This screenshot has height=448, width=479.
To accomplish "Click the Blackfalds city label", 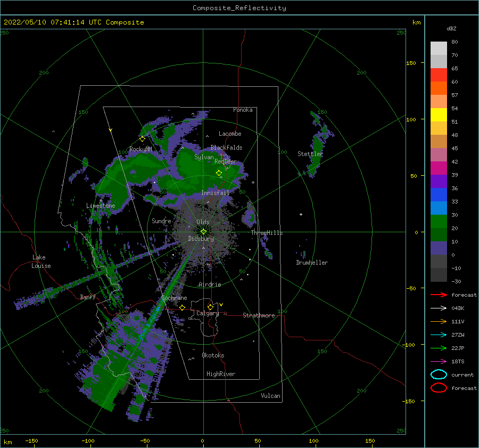I will pos(226,148).
